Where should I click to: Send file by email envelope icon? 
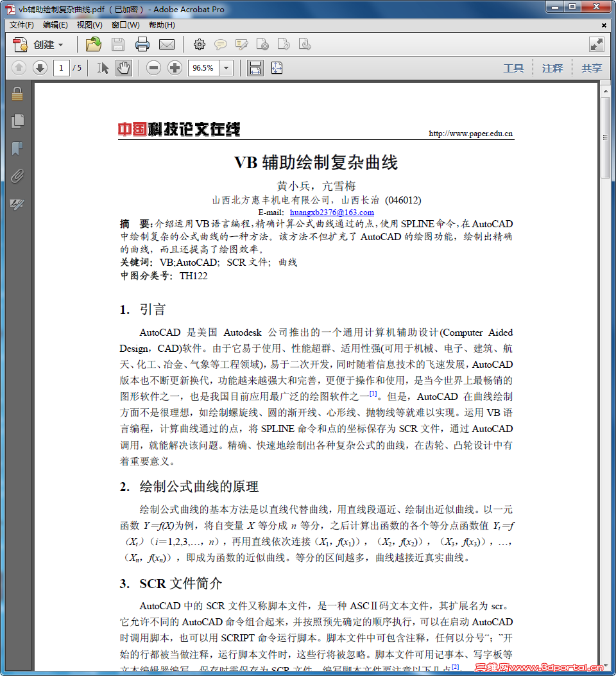tap(167, 44)
